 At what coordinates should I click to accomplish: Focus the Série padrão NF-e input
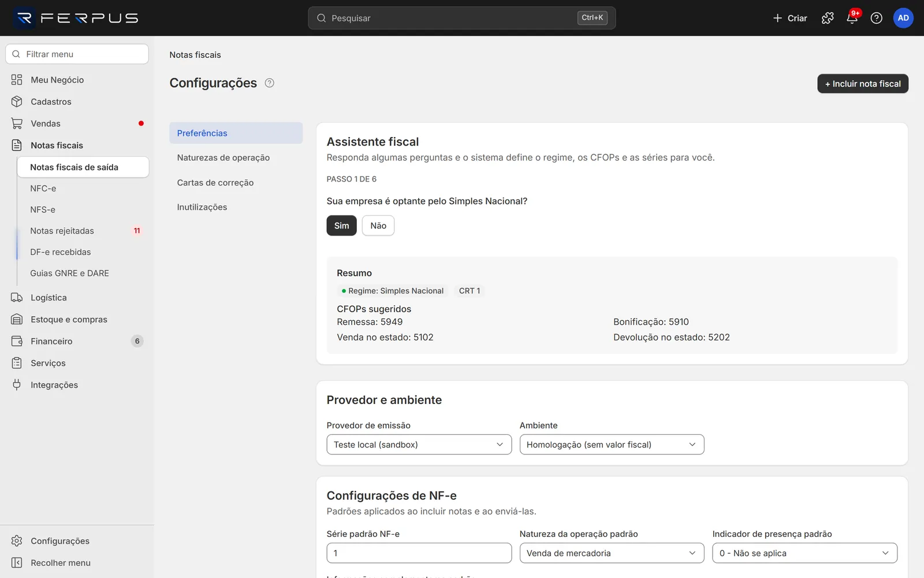(419, 553)
